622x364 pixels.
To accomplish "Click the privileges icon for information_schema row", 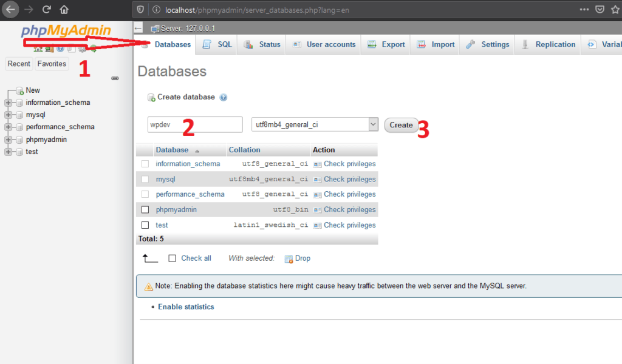I will [317, 164].
